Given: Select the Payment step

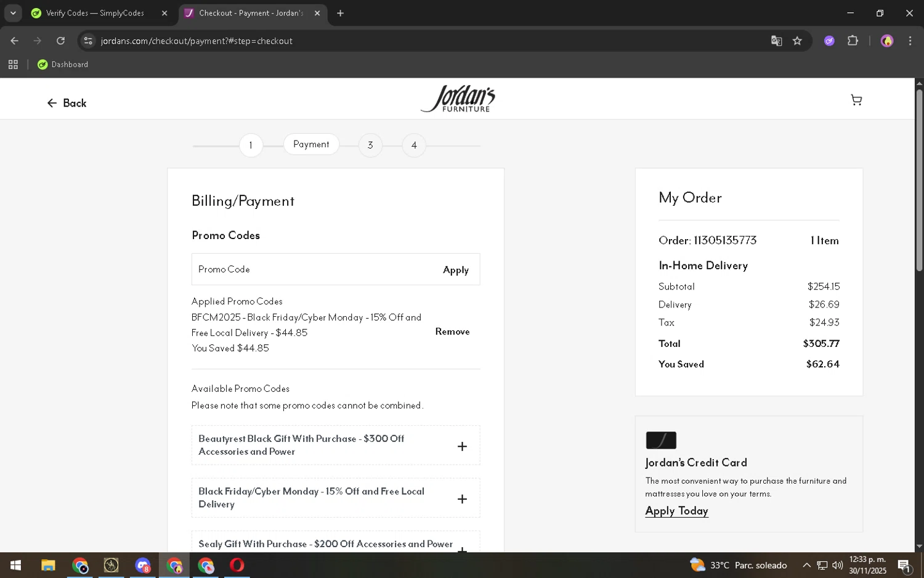Looking at the screenshot, I should (x=311, y=144).
